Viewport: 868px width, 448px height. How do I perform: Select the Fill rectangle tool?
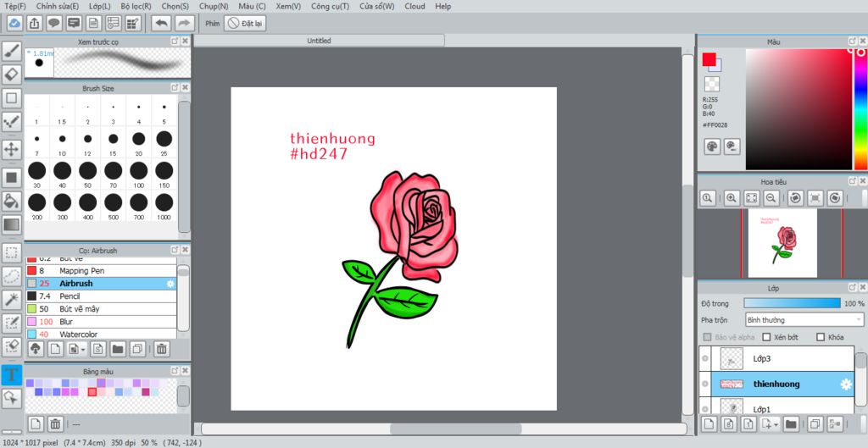[x=12, y=178]
